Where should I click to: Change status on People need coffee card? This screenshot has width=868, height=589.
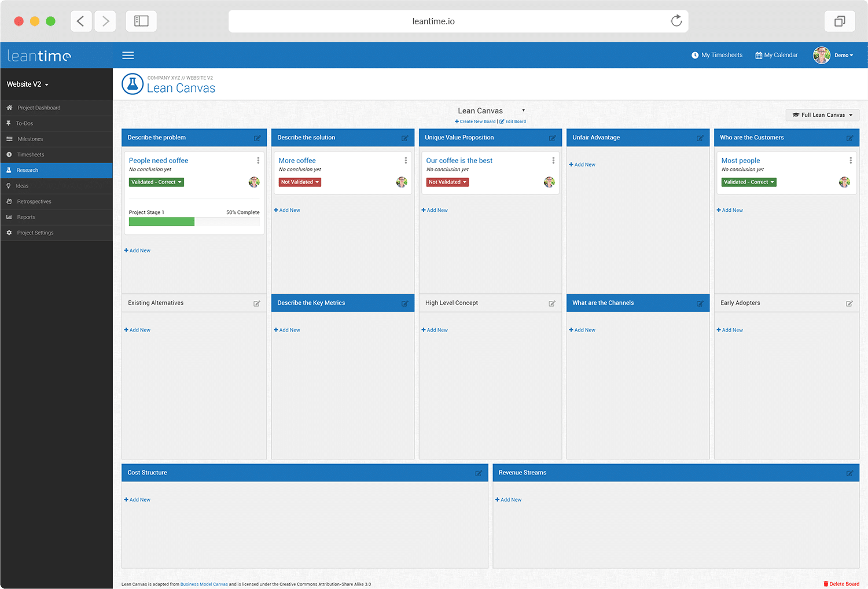[x=156, y=182]
